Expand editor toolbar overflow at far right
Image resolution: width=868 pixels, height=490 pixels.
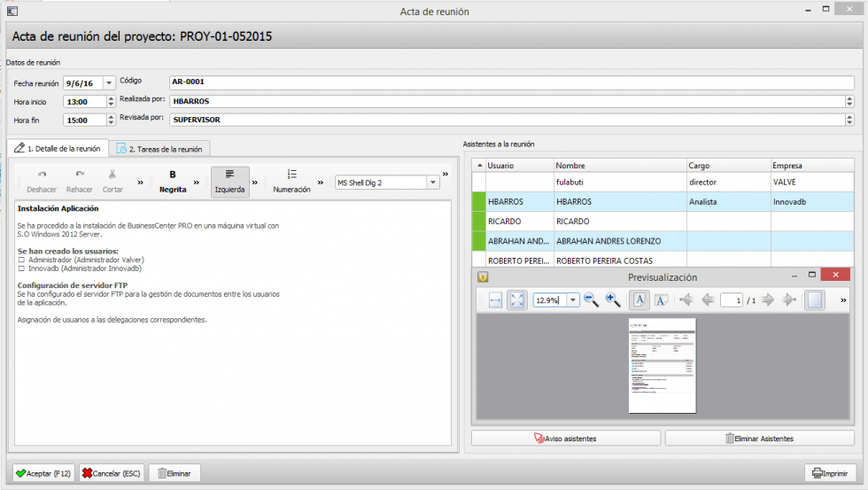click(445, 174)
